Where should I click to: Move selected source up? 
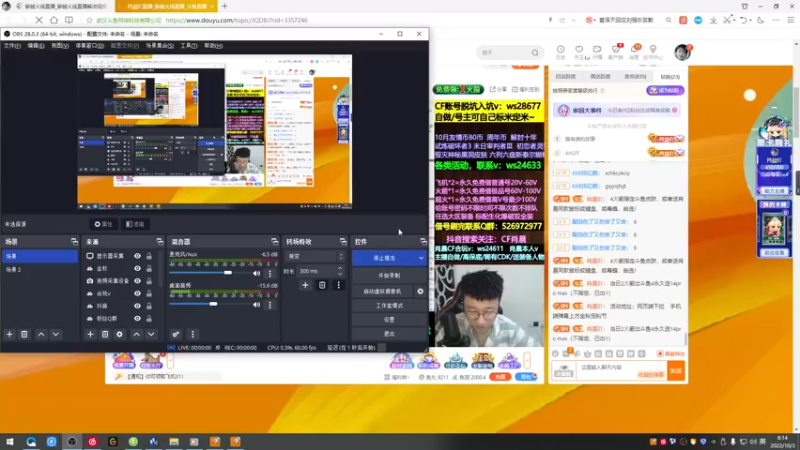pos(136,334)
